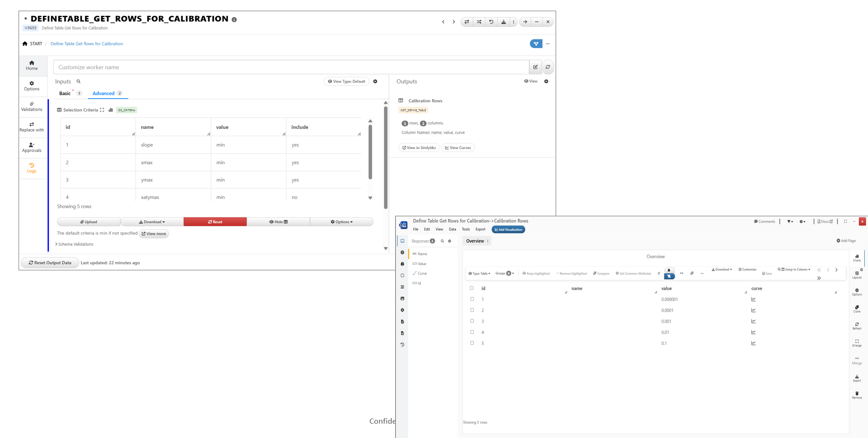
Task: Check the checkbox for row 3
Action: point(472,321)
